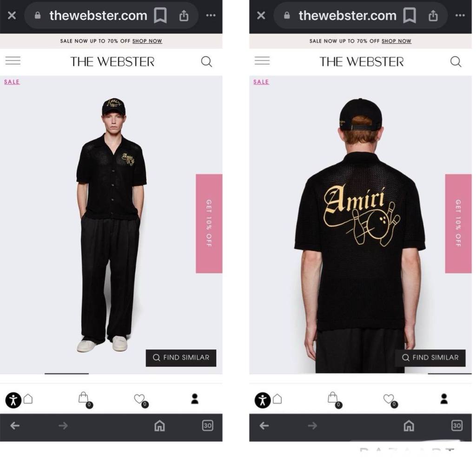This screenshot has height=476, width=476.
Task: Tap thewebster.com address field on right
Action: 347,15
